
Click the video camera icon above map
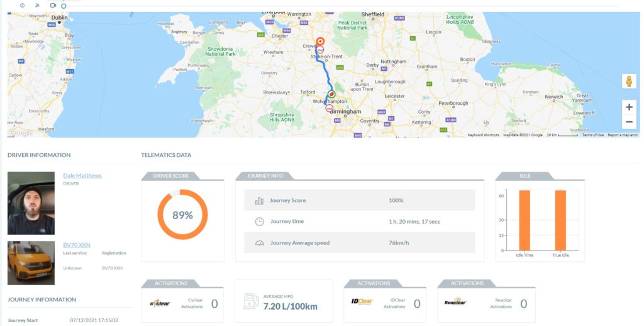[53, 5]
